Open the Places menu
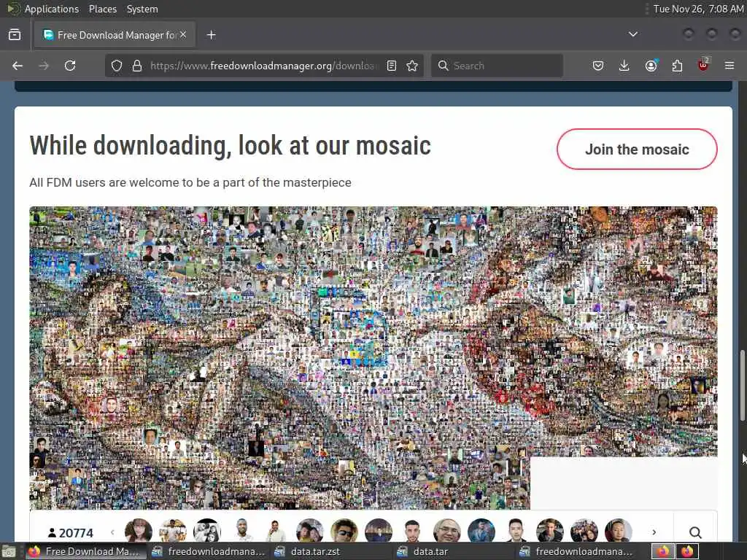Viewport: 747px width, 560px height. click(x=103, y=9)
